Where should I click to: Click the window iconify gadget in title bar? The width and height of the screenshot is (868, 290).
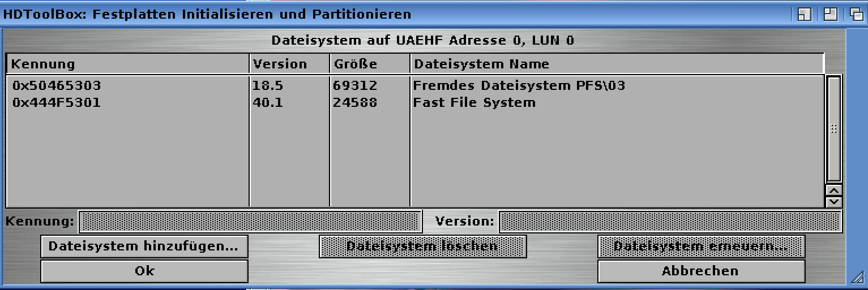point(805,14)
